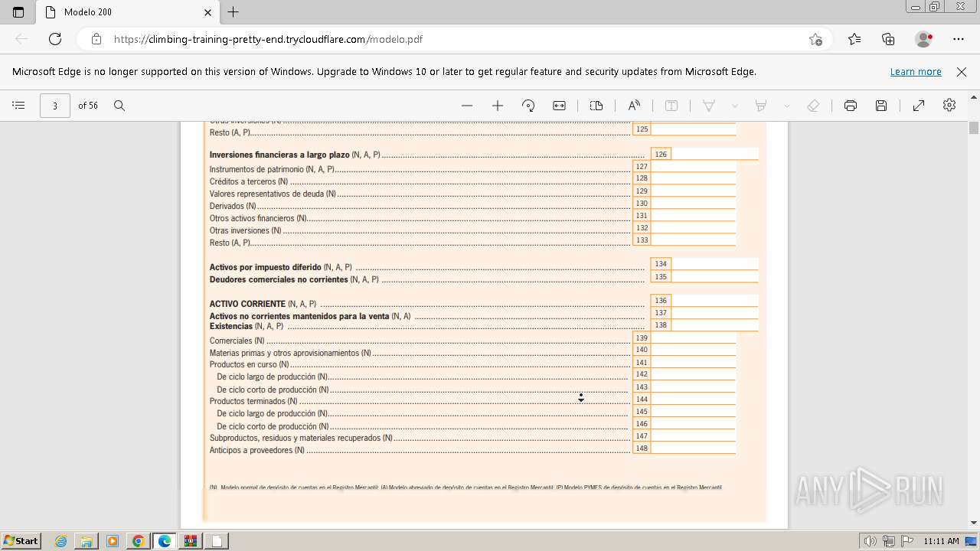Screen dimensions: 980x551
Task: Click 'Productos terminados (N)' text
Action: tap(253, 401)
